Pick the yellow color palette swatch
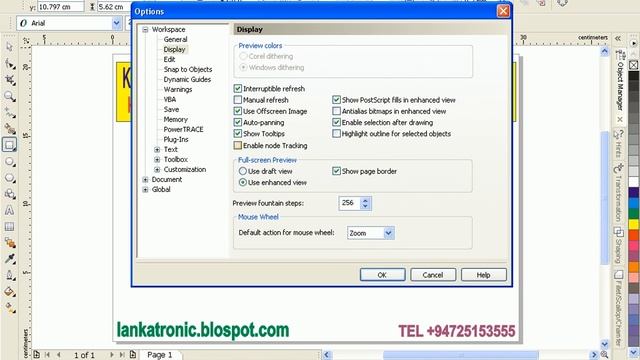 coord(633,224)
